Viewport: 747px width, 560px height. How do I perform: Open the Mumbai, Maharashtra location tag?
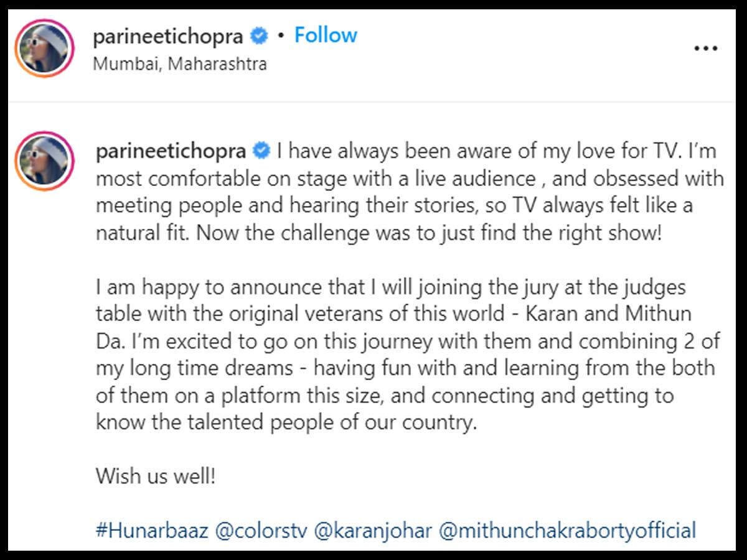tap(180, 63)
